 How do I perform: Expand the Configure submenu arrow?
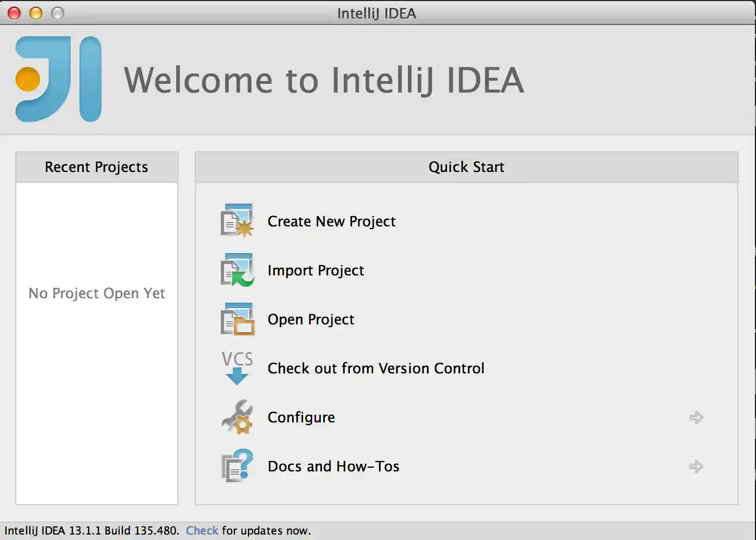(696, 418)
